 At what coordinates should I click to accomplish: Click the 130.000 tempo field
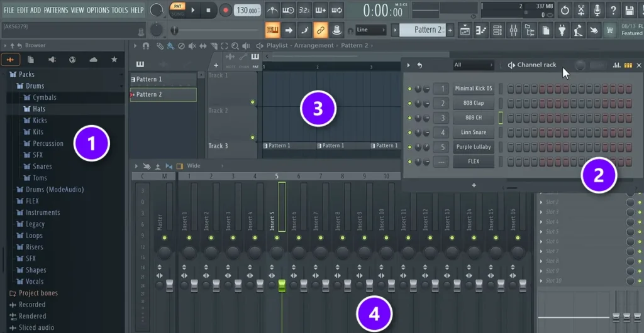tap(247, 11)
